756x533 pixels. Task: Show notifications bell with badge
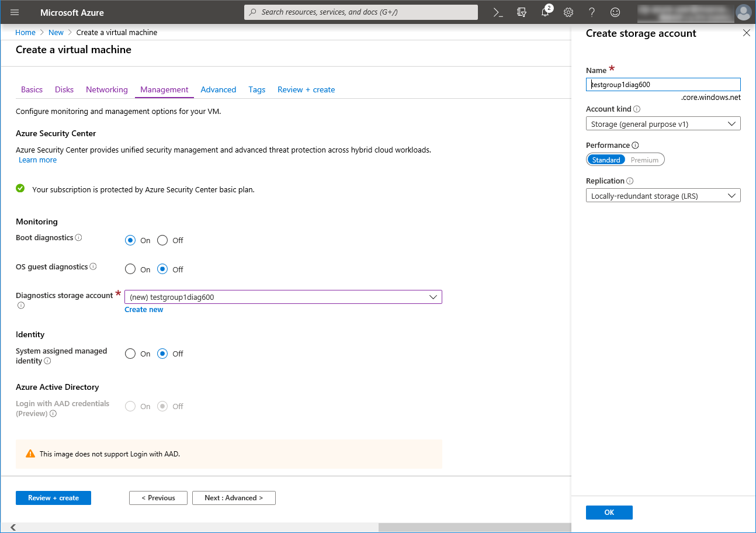(x=545, y=12)
